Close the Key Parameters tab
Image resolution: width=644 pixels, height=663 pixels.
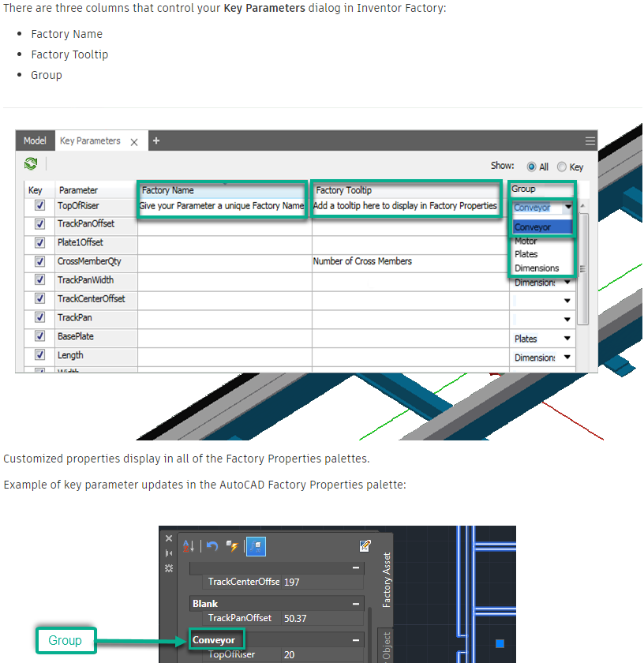coord(134,140)
